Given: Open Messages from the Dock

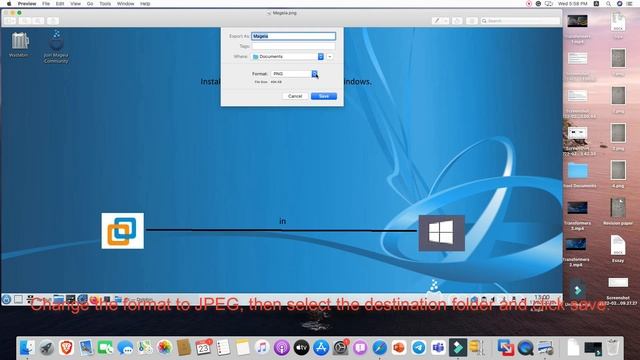Looking at the screenshot, I should (x=125, y=348).
